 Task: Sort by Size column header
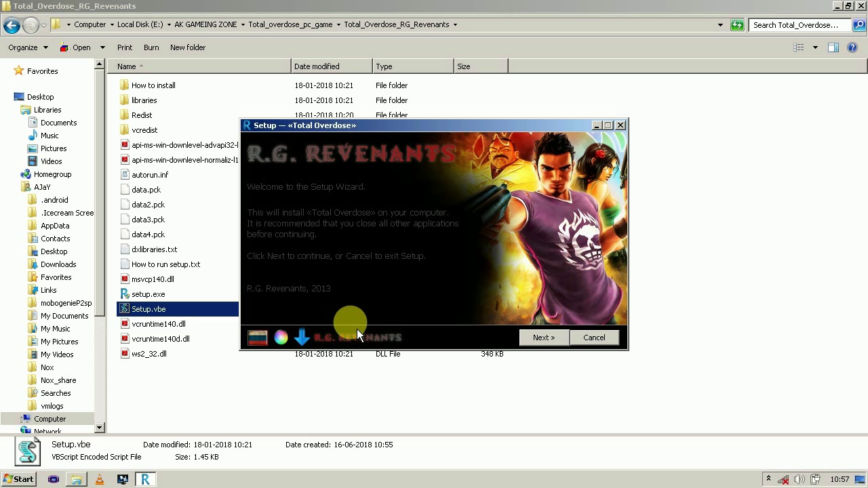click(481, 66)
